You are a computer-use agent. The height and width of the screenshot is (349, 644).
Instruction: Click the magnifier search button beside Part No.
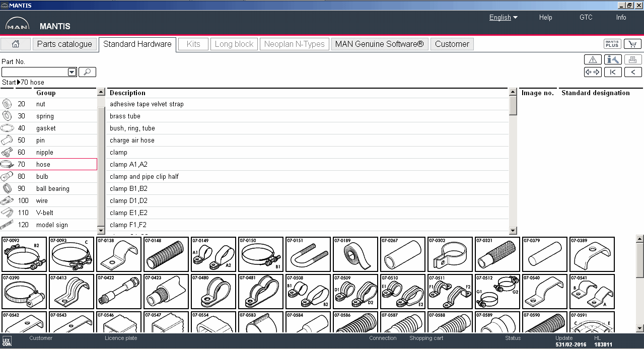[x=87, y=72]
